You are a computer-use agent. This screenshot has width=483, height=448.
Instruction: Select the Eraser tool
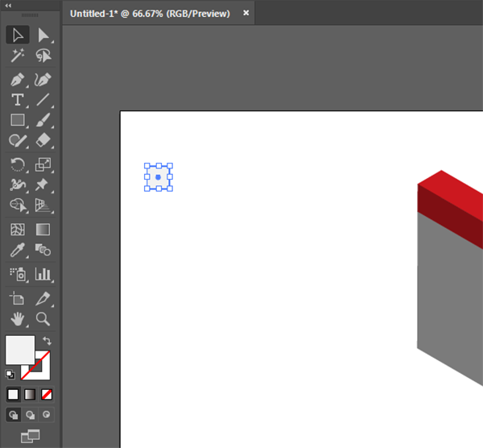(43, 141)
